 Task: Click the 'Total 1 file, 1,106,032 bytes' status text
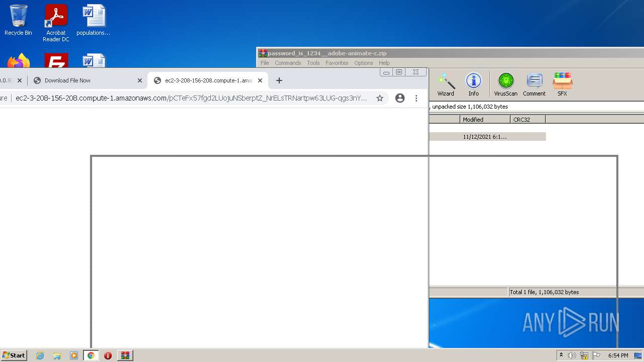[x=544, y=292]
